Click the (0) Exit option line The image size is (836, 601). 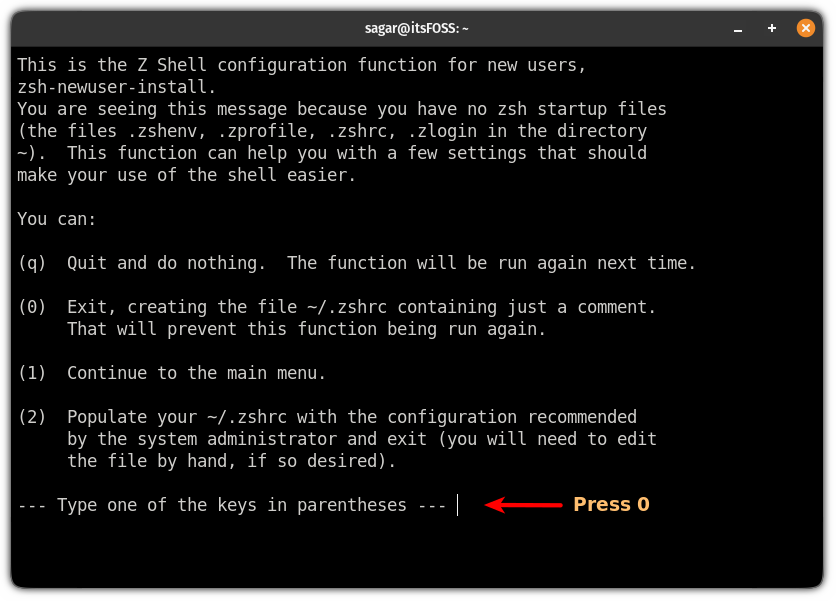pyautogui.click(x=337, y=307)
